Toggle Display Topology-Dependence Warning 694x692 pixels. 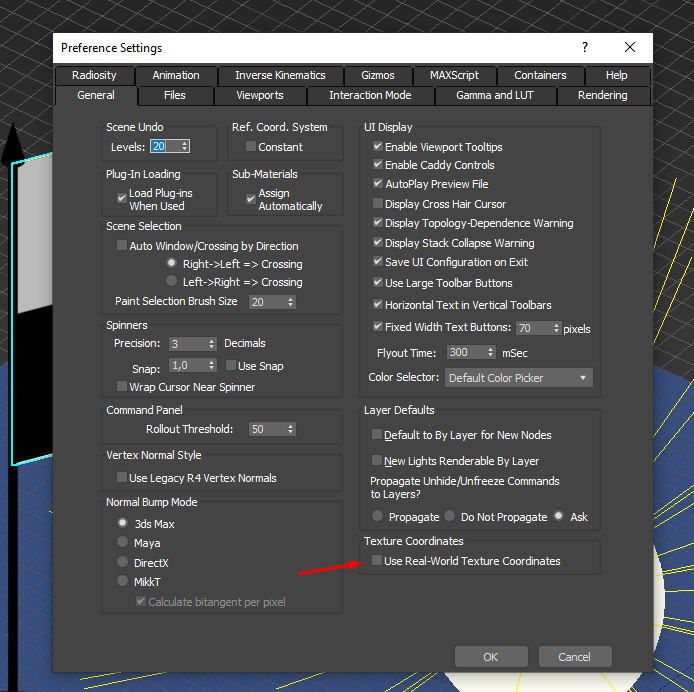pos(378,222)
